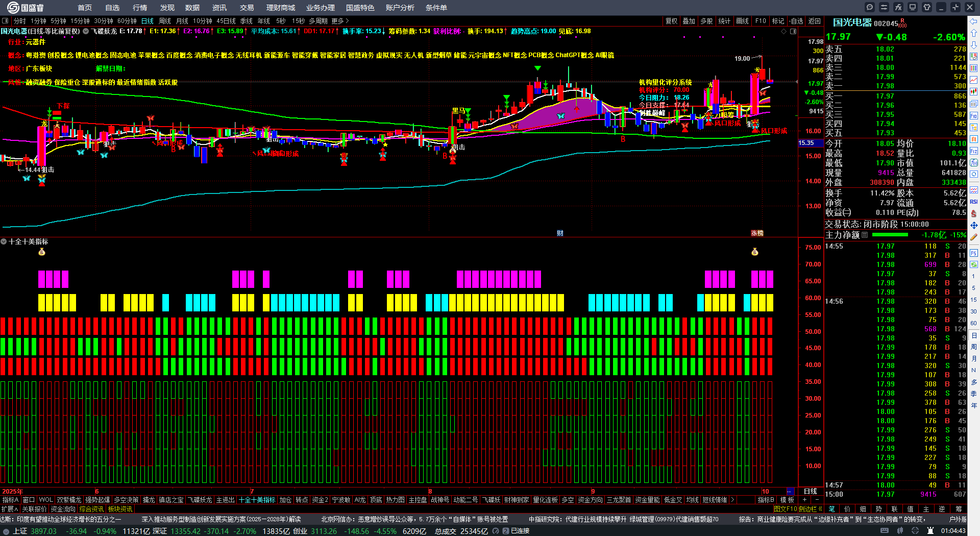Open the settings sliders icon in title bar
The height and width of the screenshot is (536, 980).
(884, 7)
